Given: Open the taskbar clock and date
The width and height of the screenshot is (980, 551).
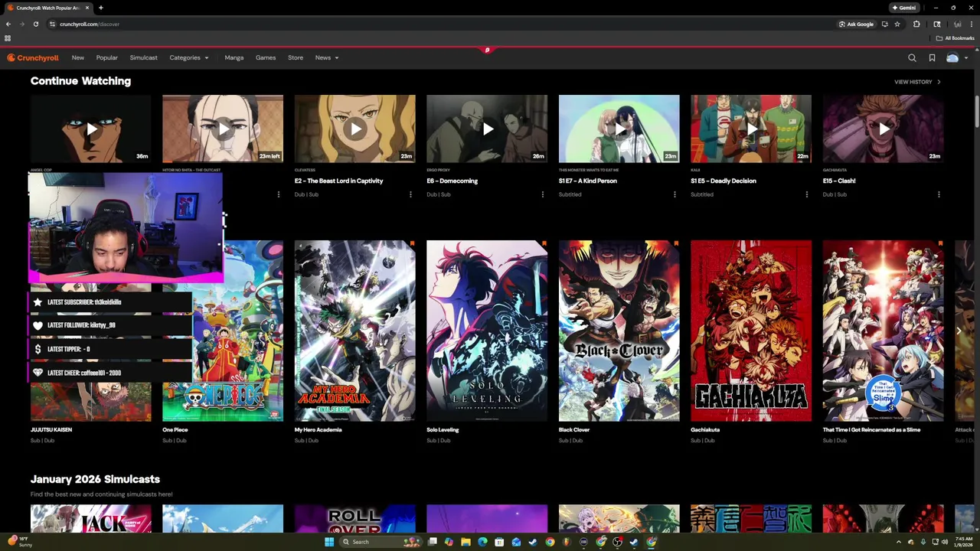Looking at the screenshot, I should tap(963, 542).
